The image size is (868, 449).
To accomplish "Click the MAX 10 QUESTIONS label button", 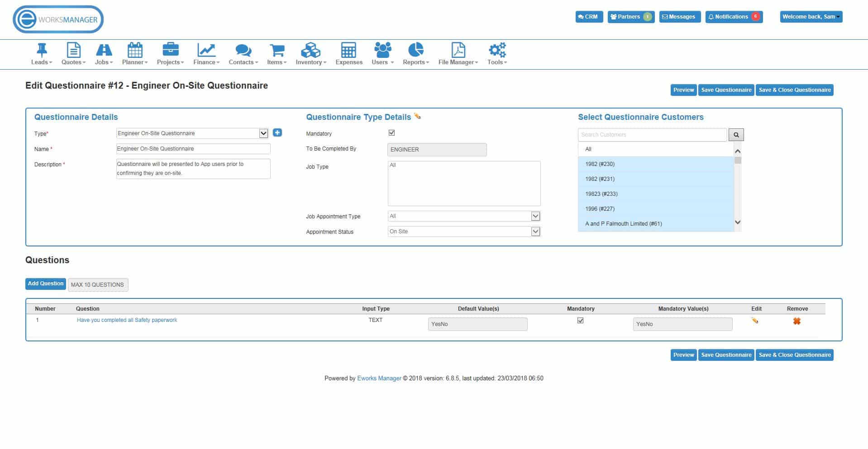I will click(98, 284).
